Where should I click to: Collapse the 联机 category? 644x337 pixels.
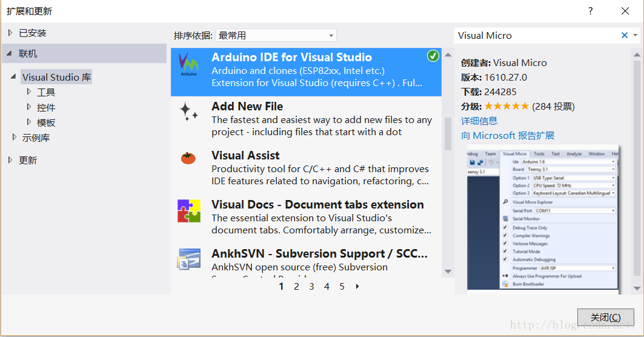(x=9, y=53)
